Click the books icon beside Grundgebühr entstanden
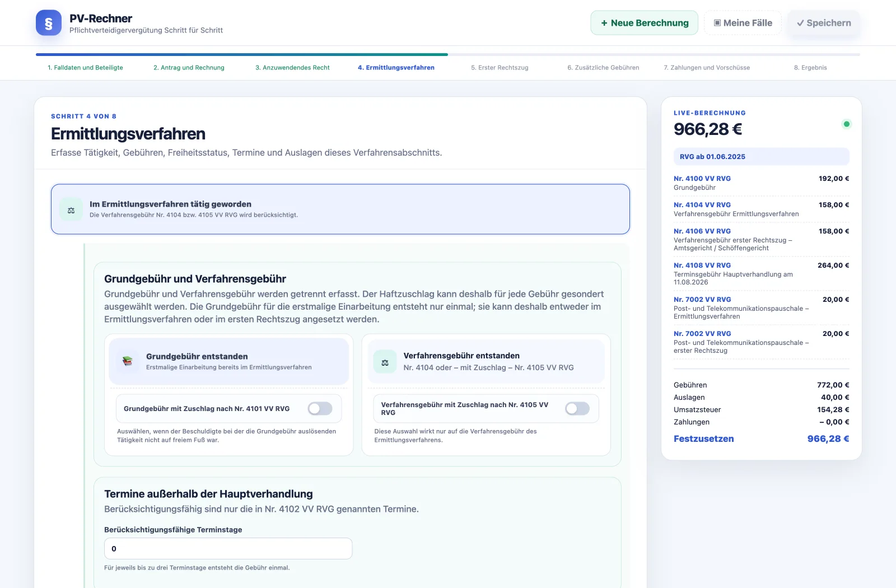 pos(128,361)
